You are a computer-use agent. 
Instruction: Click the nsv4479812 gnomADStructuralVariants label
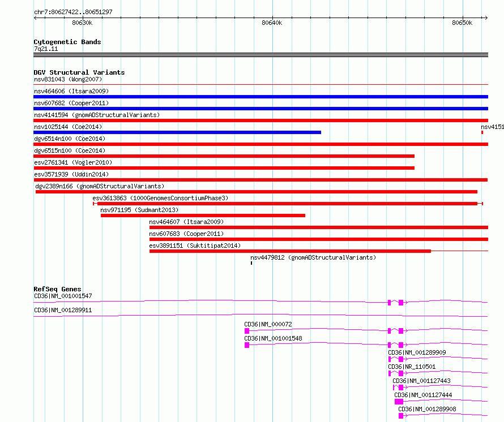[x=313, y=257]
